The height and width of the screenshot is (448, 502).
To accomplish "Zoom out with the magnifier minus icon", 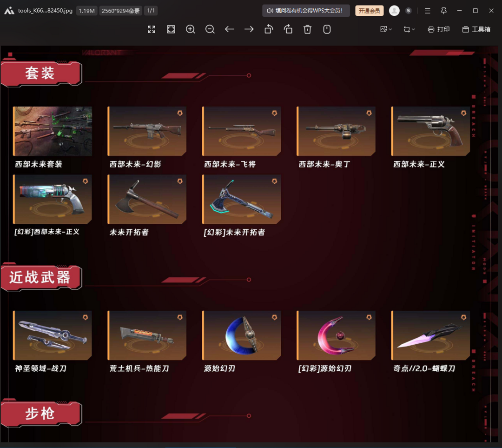I will 210,29.
